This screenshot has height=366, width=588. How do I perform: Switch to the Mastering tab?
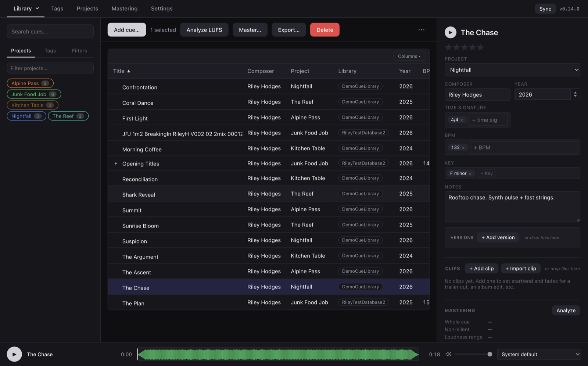(x=125, y=8)
